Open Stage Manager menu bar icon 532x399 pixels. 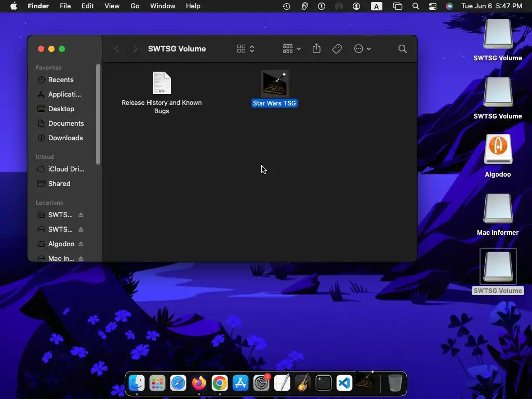397,6
